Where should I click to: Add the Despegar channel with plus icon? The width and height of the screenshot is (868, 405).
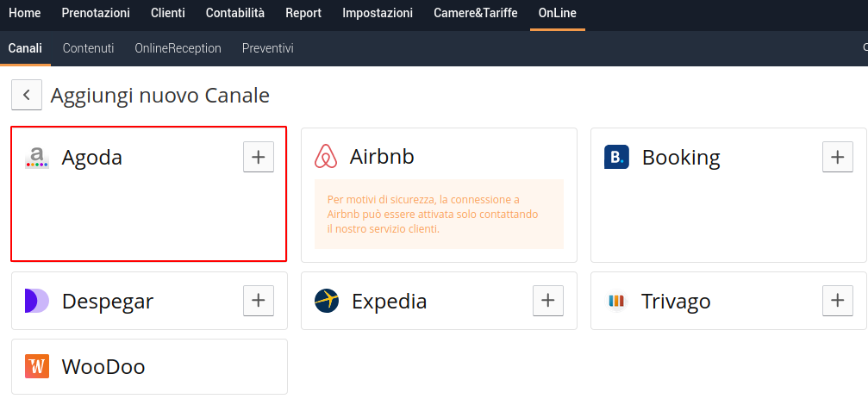[259, 301]
